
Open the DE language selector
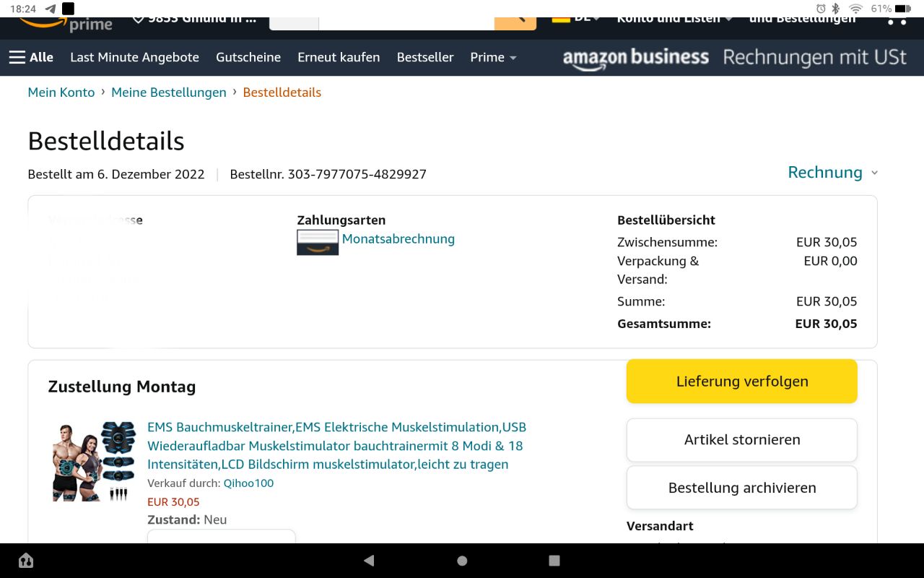576,20
